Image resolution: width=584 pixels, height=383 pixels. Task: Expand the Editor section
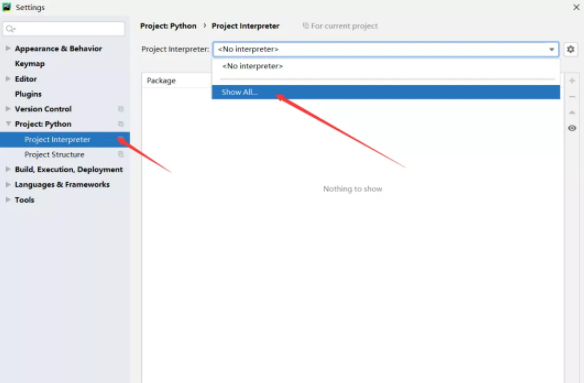click(8, 79)
